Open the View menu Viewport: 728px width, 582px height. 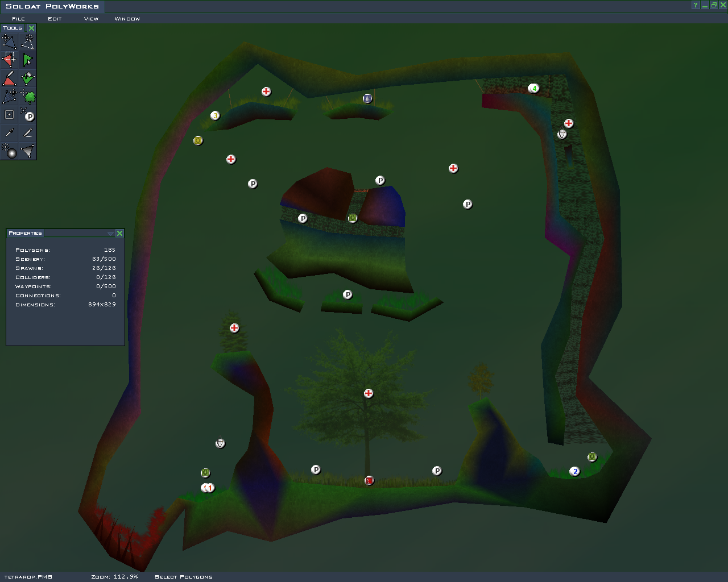click(x=91, y=19)
